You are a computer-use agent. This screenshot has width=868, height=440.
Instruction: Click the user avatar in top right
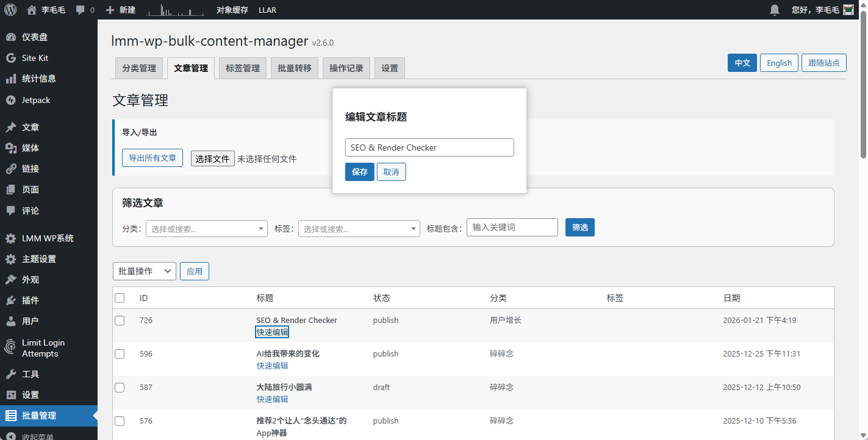(x=848, y=10)
